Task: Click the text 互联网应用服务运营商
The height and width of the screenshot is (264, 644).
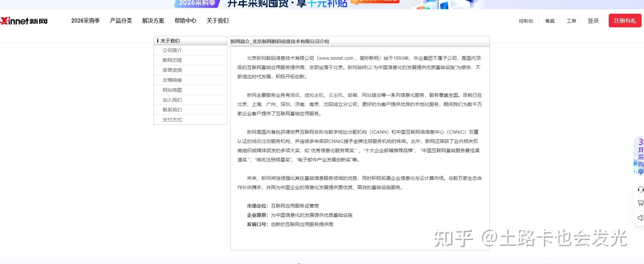Action: tap(295, 206)
